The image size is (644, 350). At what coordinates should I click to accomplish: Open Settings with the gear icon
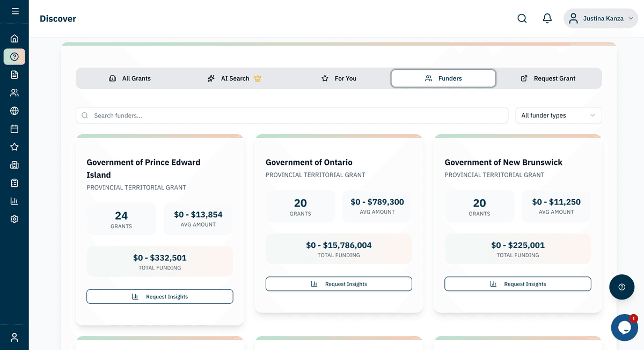coord(14,218)
